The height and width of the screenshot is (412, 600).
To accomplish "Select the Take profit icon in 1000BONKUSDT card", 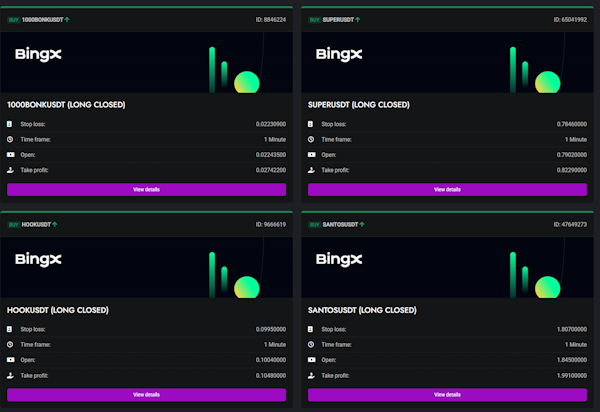I will [10, 170].
